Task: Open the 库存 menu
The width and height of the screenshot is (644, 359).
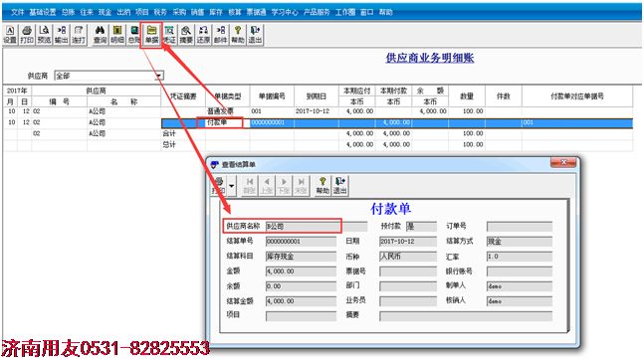Action: point(216,12)
